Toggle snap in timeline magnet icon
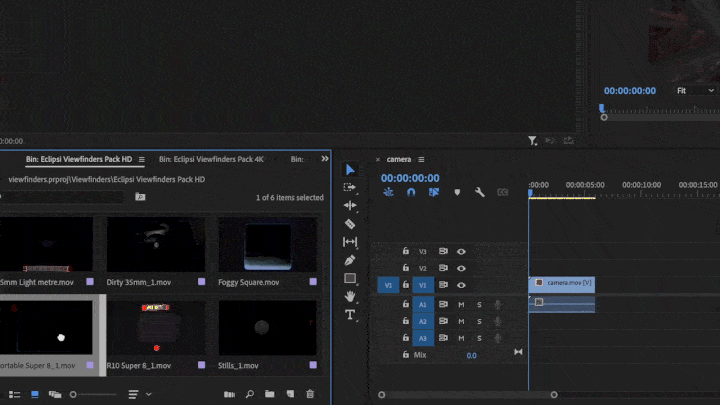 (x=411, y=192)
